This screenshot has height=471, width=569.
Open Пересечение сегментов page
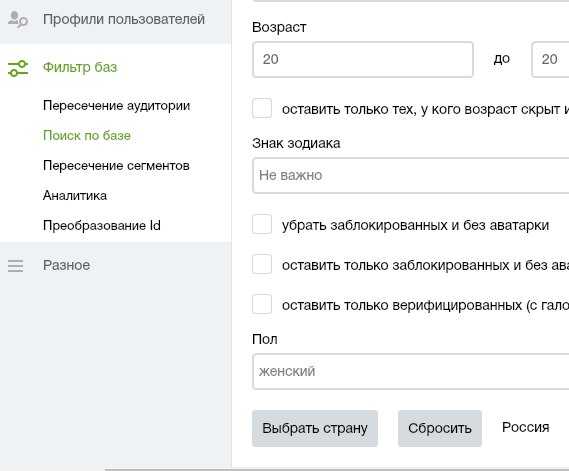click(x=116, y=165)
